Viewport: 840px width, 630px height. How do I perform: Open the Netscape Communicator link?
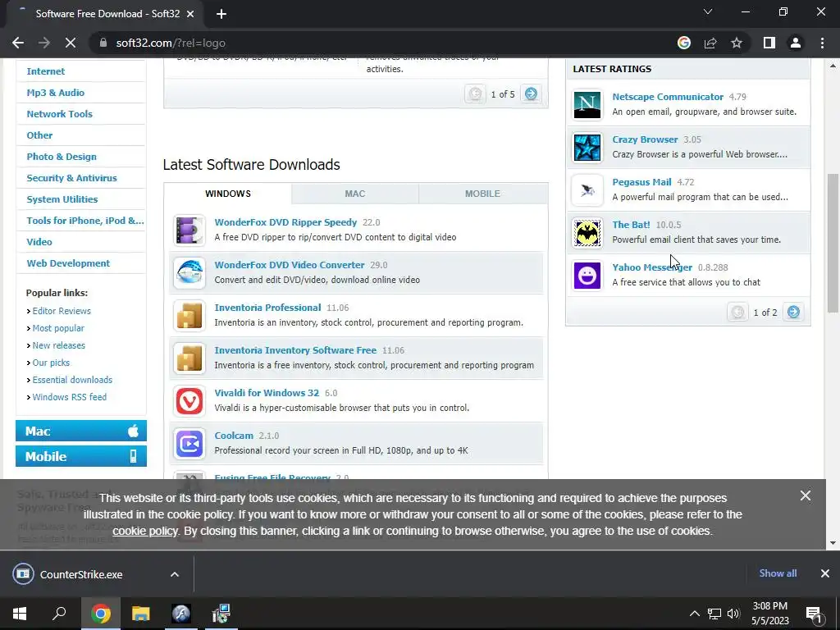click(668, 97)
